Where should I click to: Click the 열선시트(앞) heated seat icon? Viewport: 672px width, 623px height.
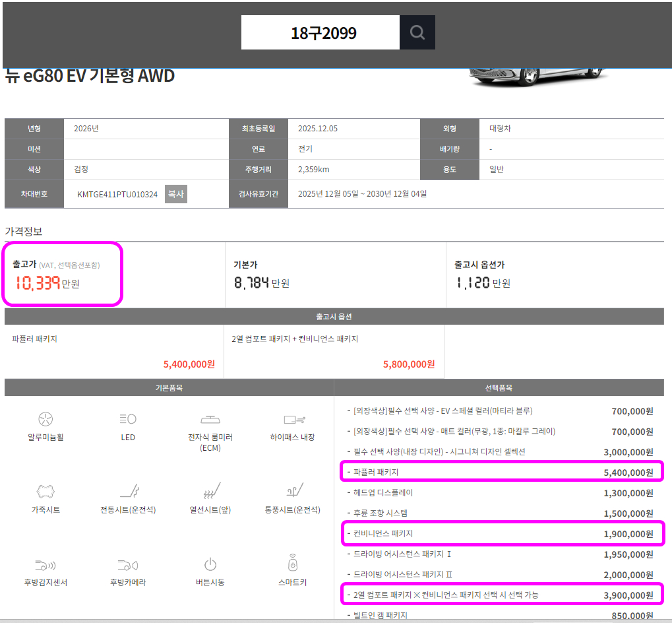tap(212, 491)
